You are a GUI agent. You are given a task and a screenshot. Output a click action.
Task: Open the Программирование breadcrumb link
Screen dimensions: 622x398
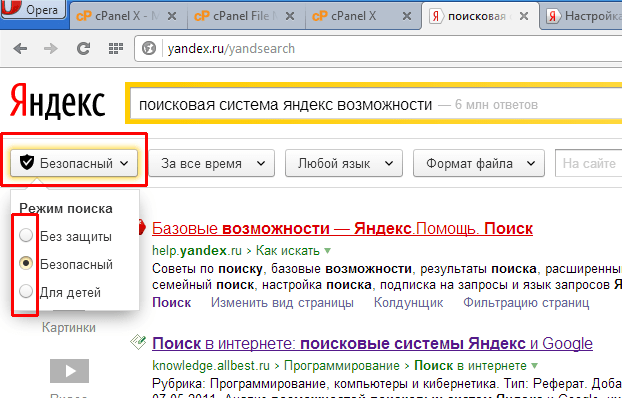pos(342,365)
